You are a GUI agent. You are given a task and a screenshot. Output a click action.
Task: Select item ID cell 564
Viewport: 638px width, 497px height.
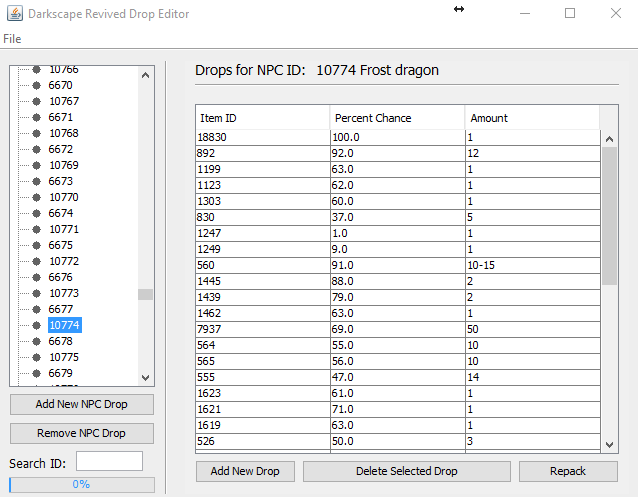point(263,345)
